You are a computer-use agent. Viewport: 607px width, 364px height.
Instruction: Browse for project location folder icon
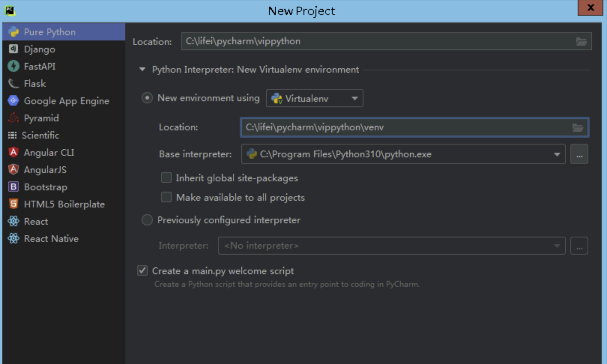click(x=581, y=42)
